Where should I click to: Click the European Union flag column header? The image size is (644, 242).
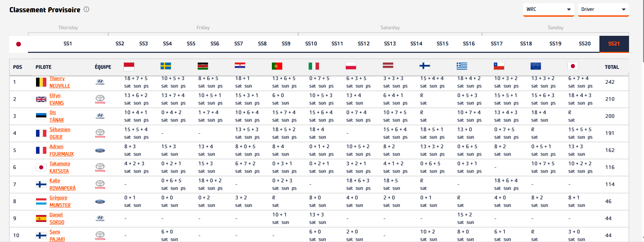tap(536, 66)
